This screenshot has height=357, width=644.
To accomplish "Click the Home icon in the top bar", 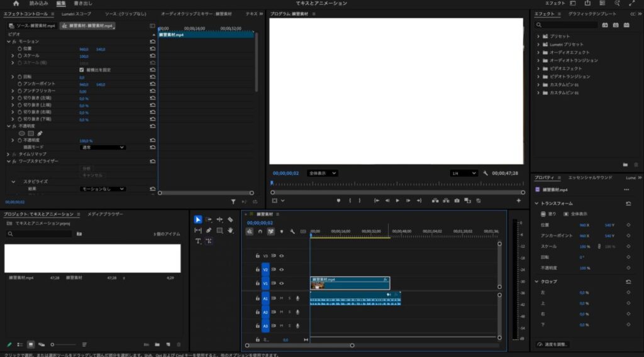I will point(16,3).
